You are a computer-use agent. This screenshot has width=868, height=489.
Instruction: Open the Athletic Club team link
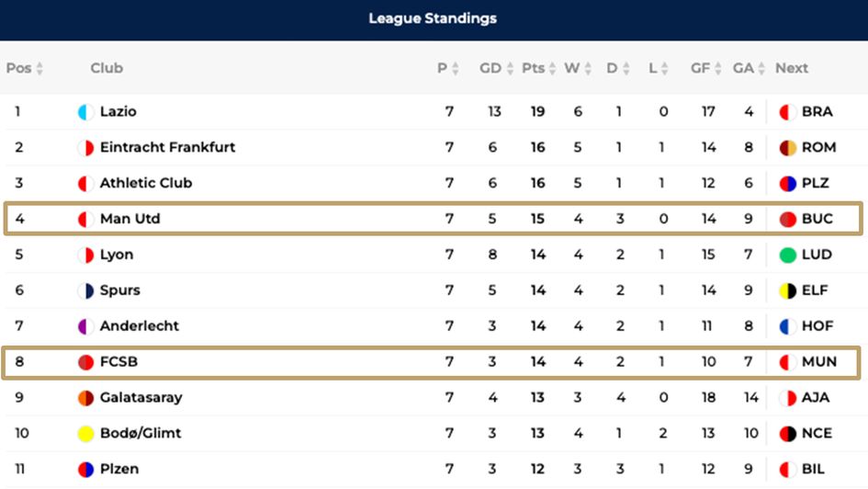coord(146,184)
